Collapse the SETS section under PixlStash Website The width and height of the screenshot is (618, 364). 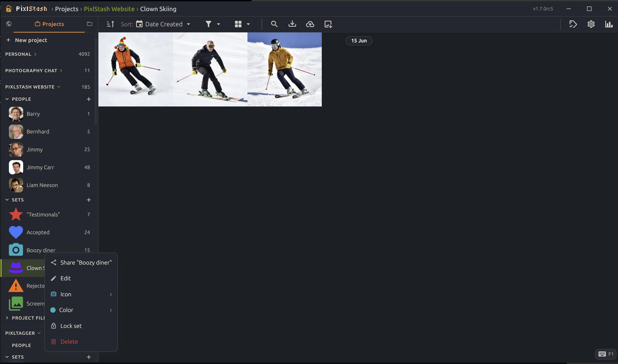pyautogui.click(x=7, y=200)
